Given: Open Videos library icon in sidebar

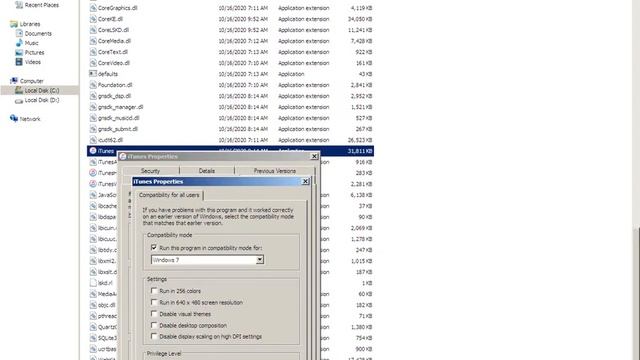Looking at the screenshot, I should tap(19, 62).
